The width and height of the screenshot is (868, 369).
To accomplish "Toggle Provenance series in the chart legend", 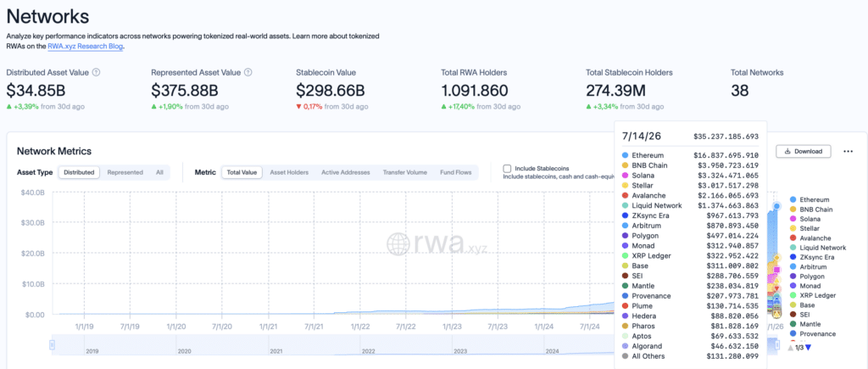I will 812,334.
